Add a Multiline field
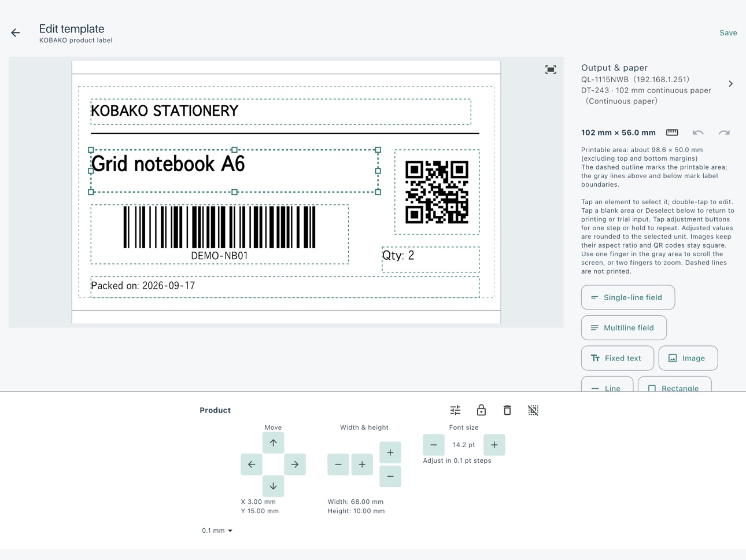Viewport: 746px width, 560px height. click(x=624, y=327)
